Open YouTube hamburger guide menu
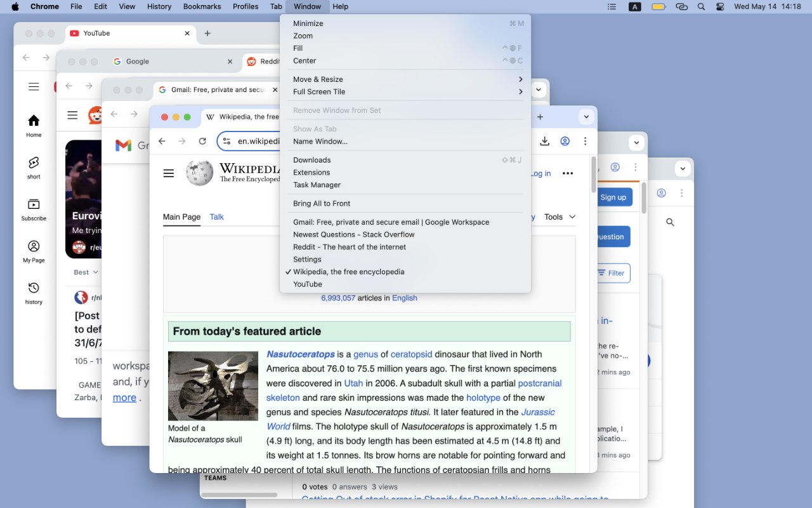The image size is (812, 508). [x=34, y=87]
